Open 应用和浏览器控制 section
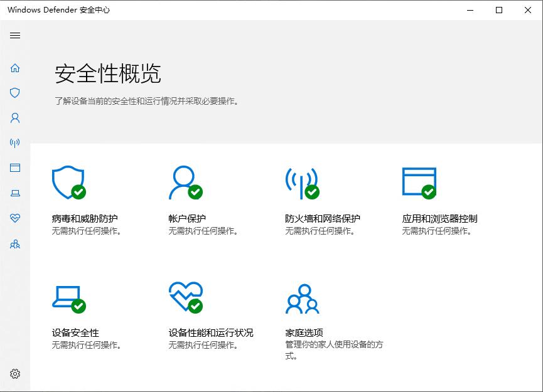The image size is (543, 392). click(441, 218)
